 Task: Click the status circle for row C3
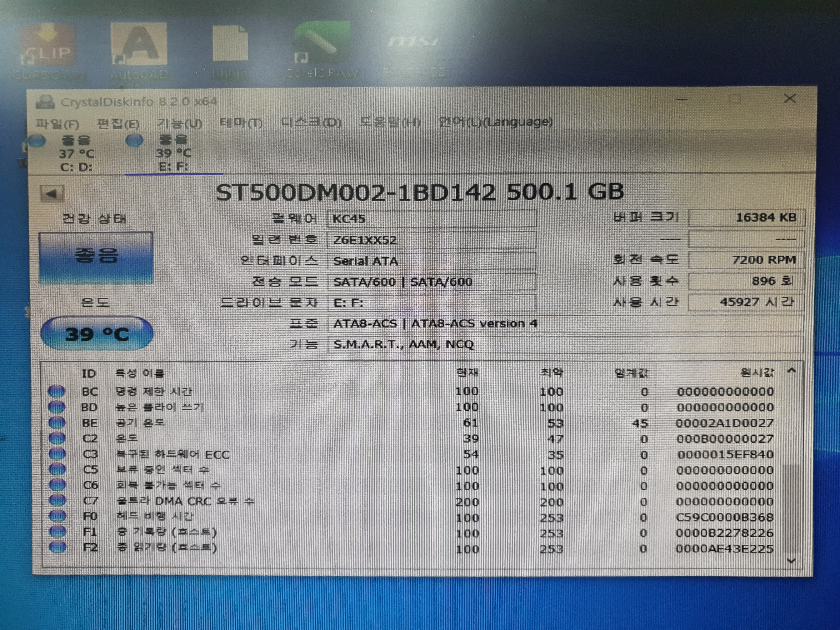tap(57, 453)
